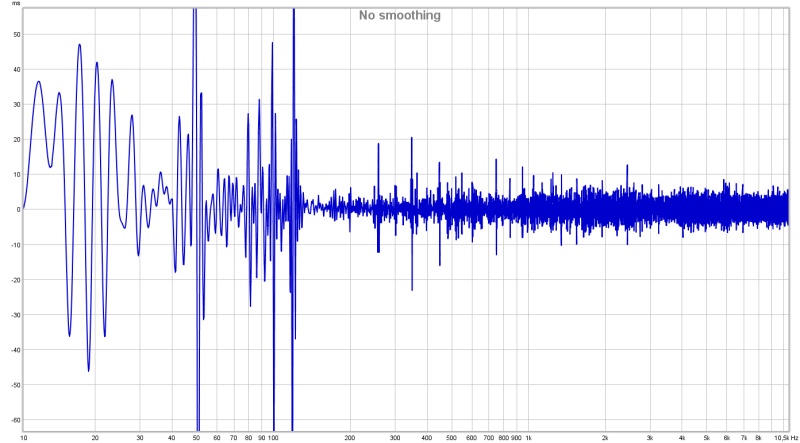
Task: Click the 5k frequency axis label
Action: click(x=707, y=438)
